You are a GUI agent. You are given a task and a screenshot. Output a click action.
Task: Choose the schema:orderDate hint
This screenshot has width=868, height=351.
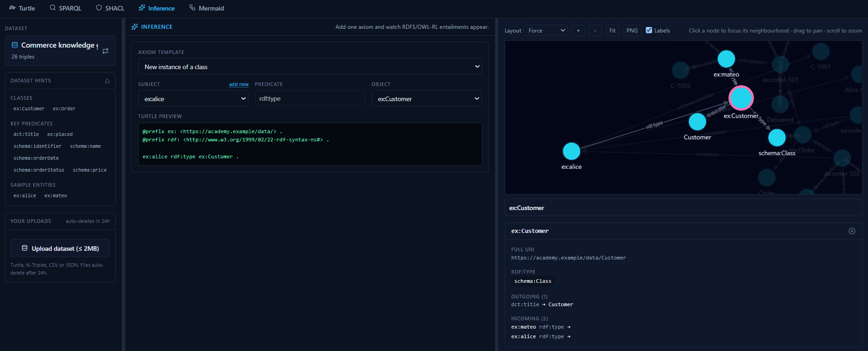(x=36, y=158)
